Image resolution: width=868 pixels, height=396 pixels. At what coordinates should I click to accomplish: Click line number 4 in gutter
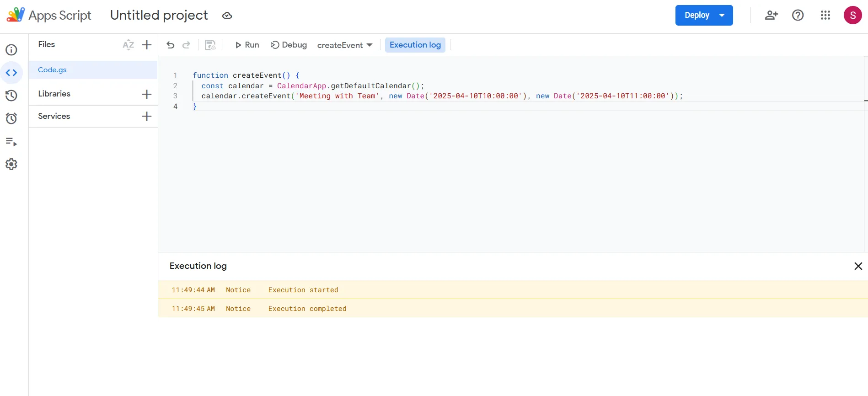(x=175, y=107)
